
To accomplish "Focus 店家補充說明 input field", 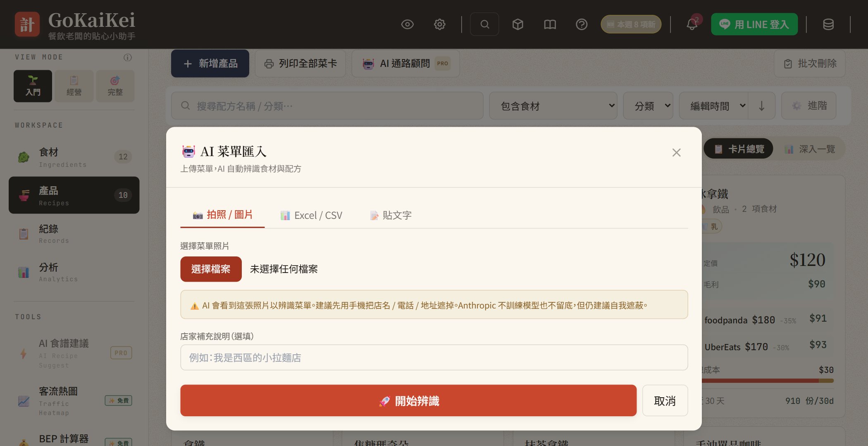I will pos(434,357).
